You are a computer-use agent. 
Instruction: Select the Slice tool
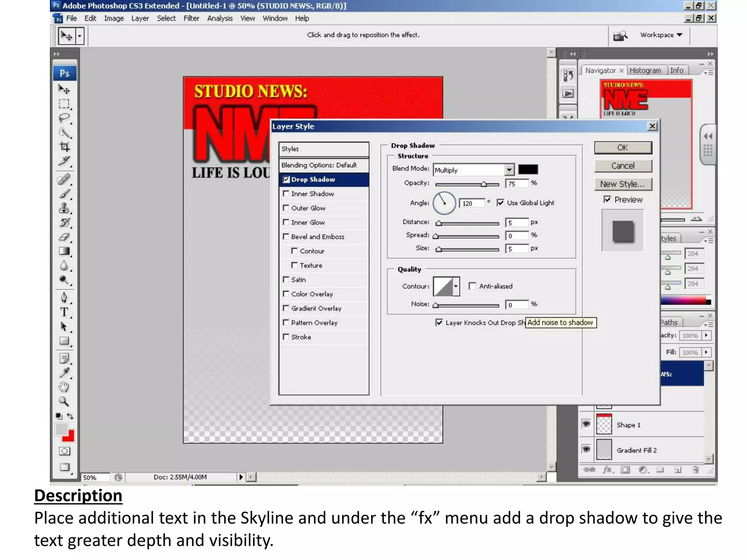[x=64, y=161]
